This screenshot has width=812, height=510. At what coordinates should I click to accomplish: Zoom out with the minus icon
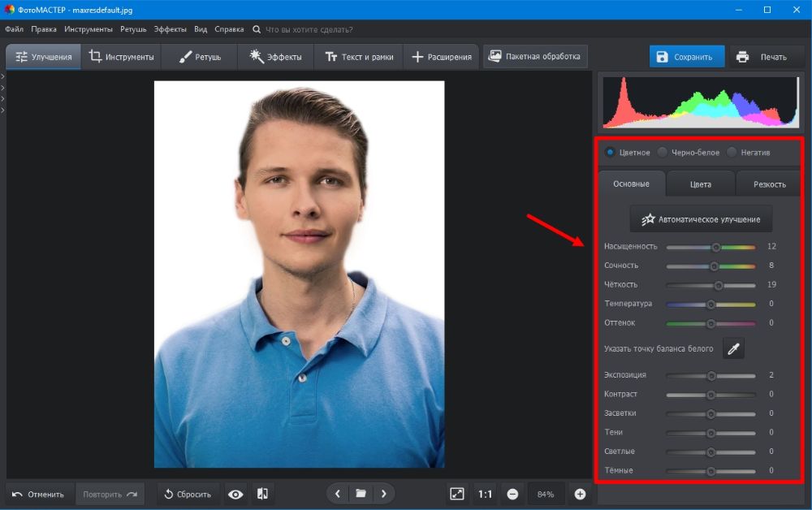tap(512, 494)
